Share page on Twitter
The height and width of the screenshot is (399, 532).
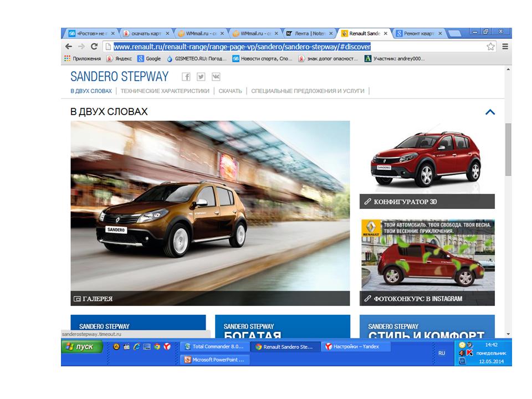[x=201, y=77]
